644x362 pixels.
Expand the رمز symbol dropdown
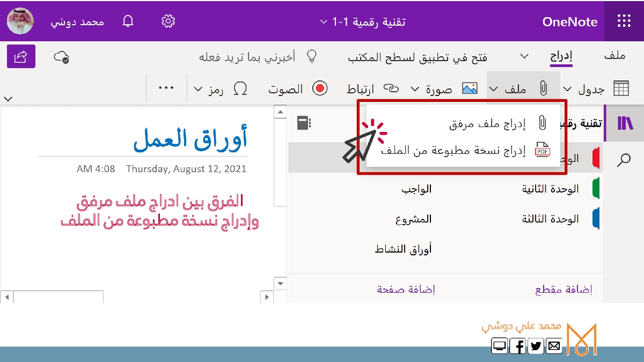pos(198,89)
